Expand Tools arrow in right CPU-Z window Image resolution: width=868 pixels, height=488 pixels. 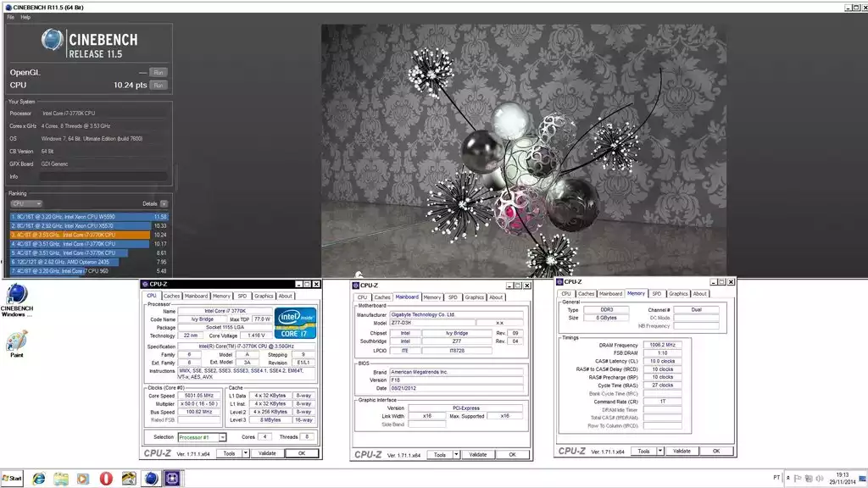point(659,452)
